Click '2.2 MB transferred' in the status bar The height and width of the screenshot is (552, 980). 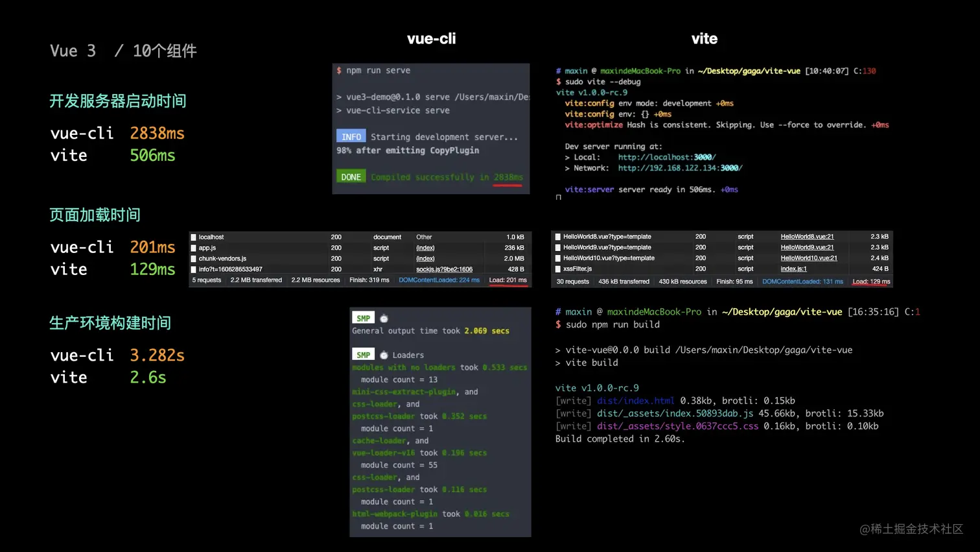coord(256,280)
